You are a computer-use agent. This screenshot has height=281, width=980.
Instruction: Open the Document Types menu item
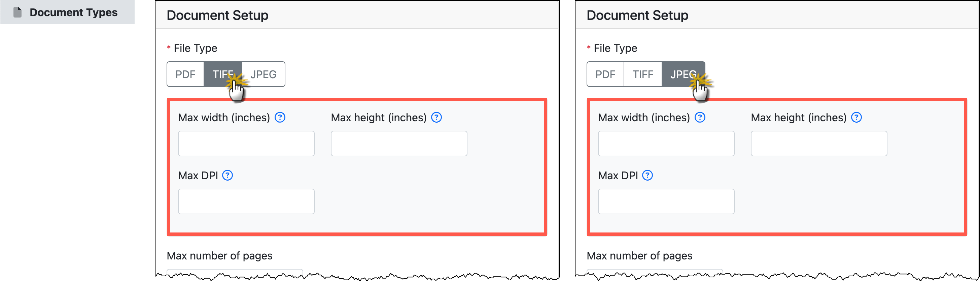coord(73,12)
